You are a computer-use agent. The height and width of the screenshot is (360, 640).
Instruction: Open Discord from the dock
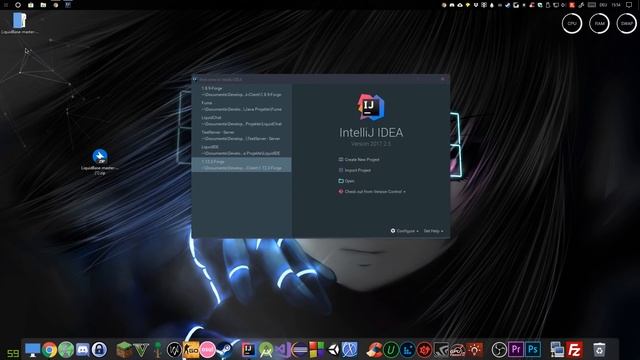click(x=82, y=350)
